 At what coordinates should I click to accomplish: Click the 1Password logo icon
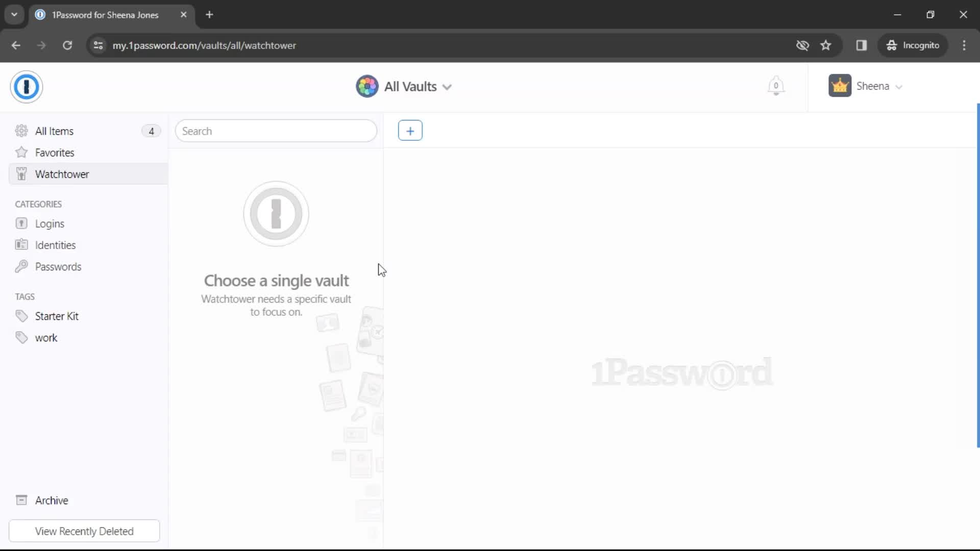(x=26, y=86)
